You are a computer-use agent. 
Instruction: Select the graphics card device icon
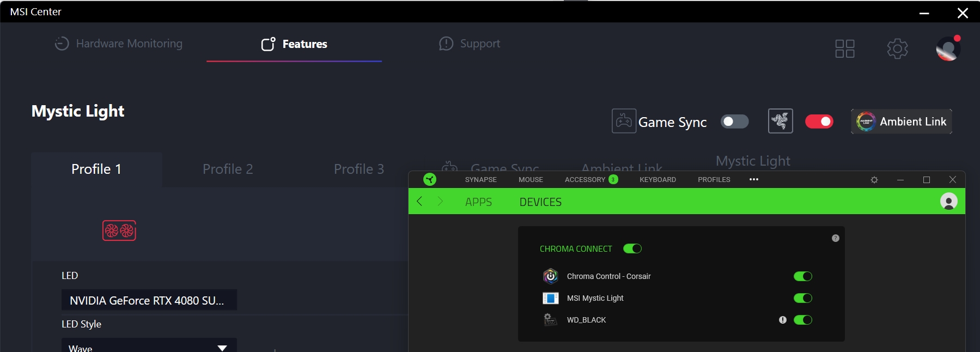click(119, 230)
